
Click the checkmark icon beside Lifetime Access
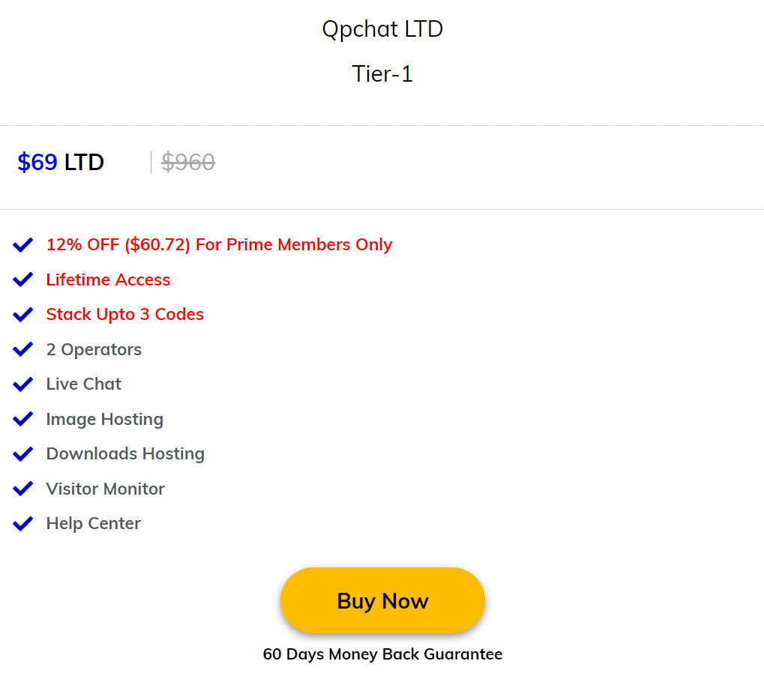coord(22,279)
